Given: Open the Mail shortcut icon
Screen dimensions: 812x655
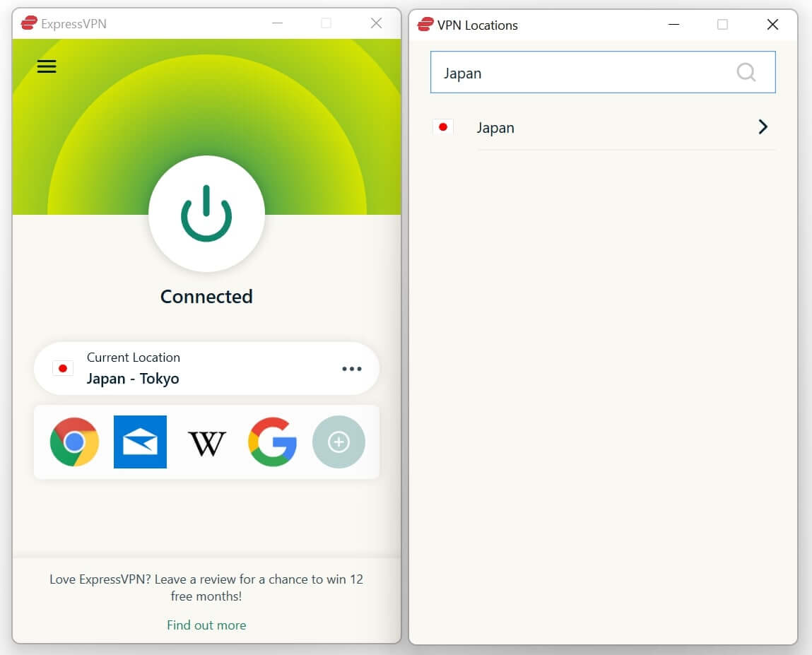Looking at the screenshot, I should pos(140,442).
